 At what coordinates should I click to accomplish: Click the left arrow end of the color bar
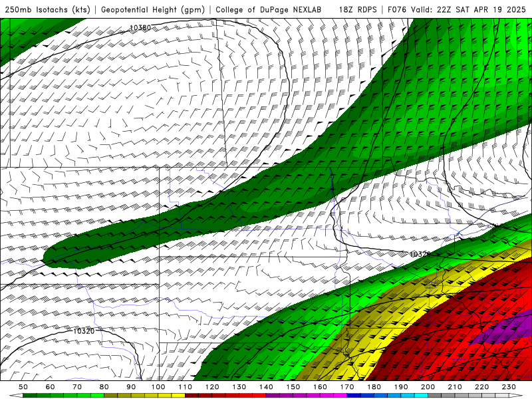(x=15, y=396)
